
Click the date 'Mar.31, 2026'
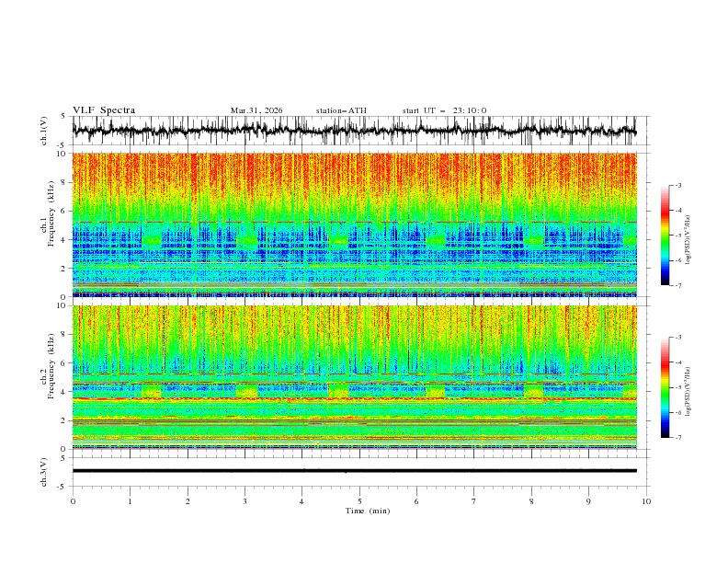coord(256,110)
